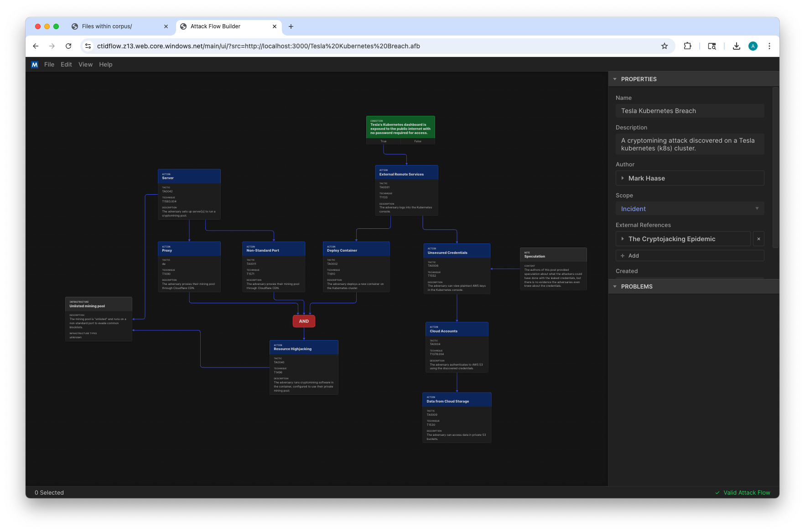Click the Attack Flow Builder M logo
805x532 pixels.
(35, 65)
